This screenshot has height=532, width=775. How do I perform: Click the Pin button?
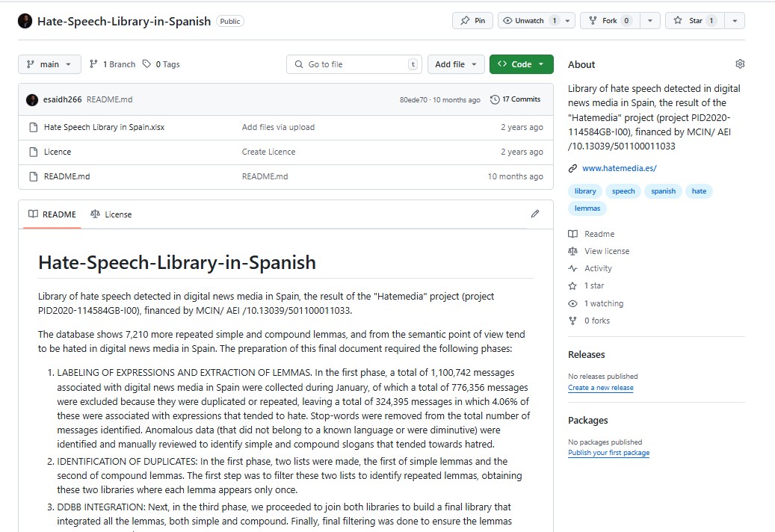pyautogui.click(x=472, y=21)
